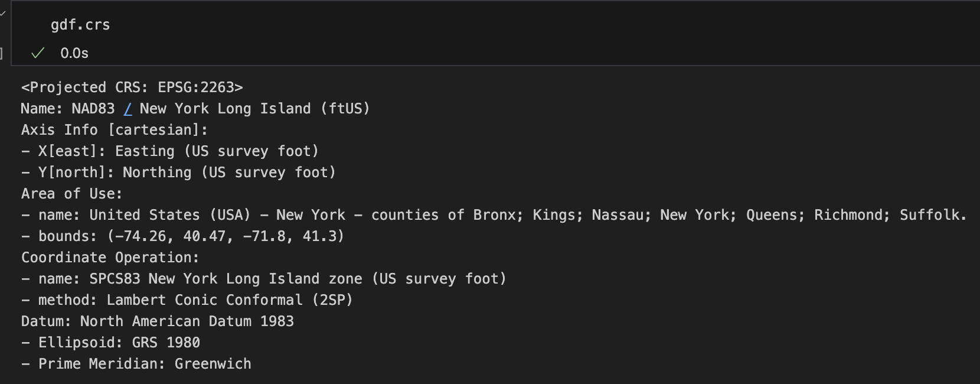Click the bounds coordinates line
The width and height of the screenshot is (980, 384).
pyautogui.click(x=182, y=236)
